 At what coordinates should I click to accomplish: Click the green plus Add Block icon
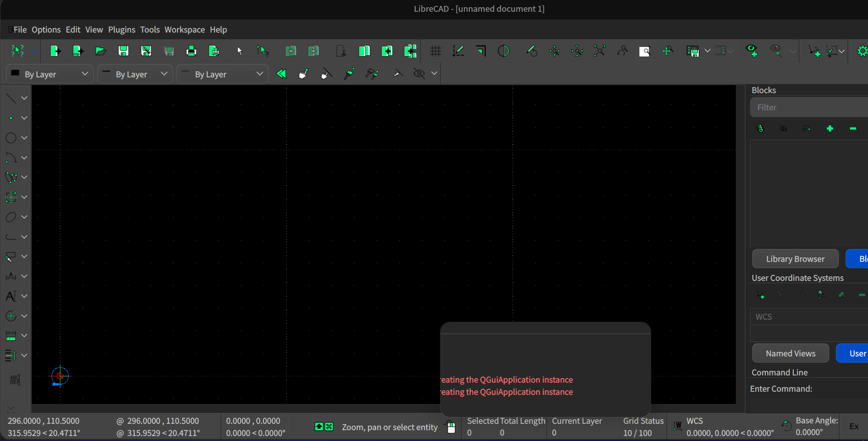[830, 129]
